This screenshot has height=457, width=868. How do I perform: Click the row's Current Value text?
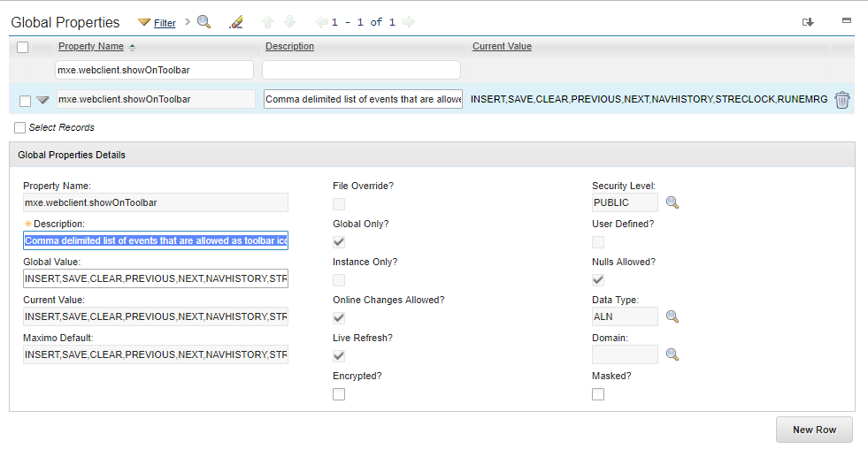coord(649,99)
